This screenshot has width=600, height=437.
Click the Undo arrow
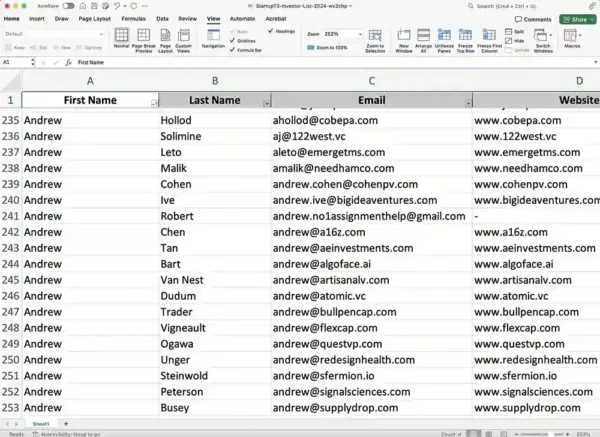click(x=117, y=6)
